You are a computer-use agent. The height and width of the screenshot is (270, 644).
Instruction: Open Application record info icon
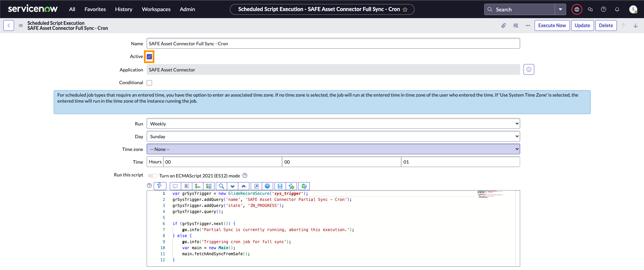pos(529,69)
